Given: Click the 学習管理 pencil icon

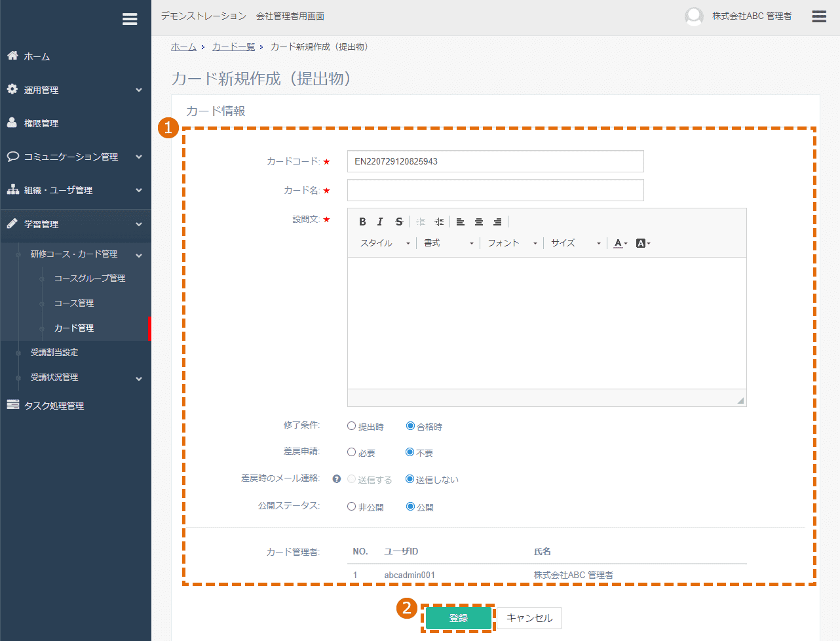Looking at the screenshot, I should click(12, 223).
